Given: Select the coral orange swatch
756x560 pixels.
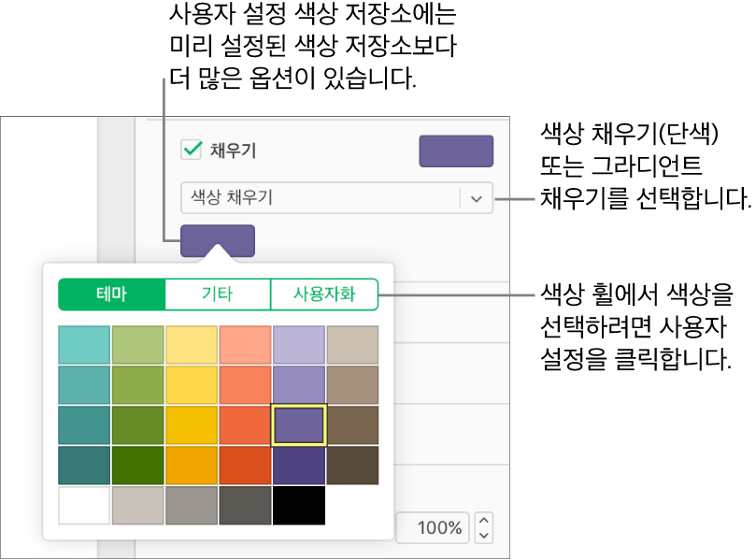Looking at the screenshot, I should pyautogui.click(x=245, y=384).
